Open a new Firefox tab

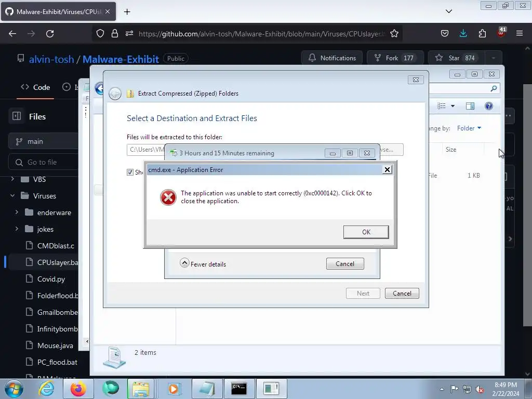point(127,12)
